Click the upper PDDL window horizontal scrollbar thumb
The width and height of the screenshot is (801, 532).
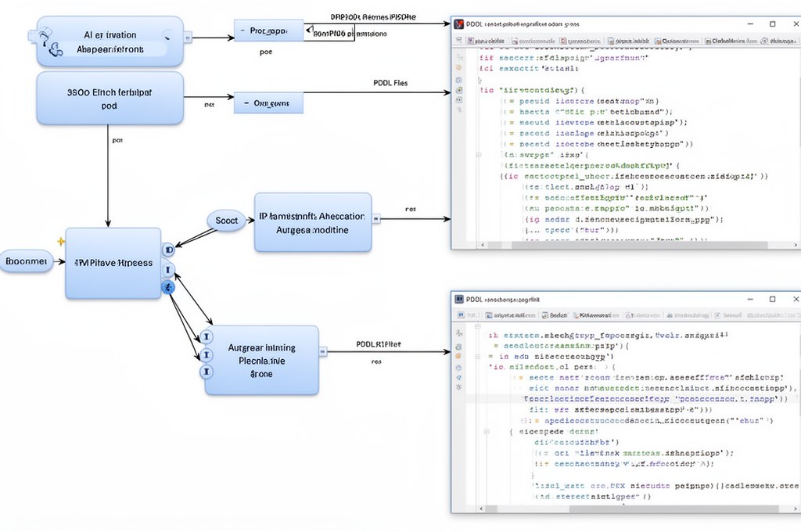click(x=640, y=246)
